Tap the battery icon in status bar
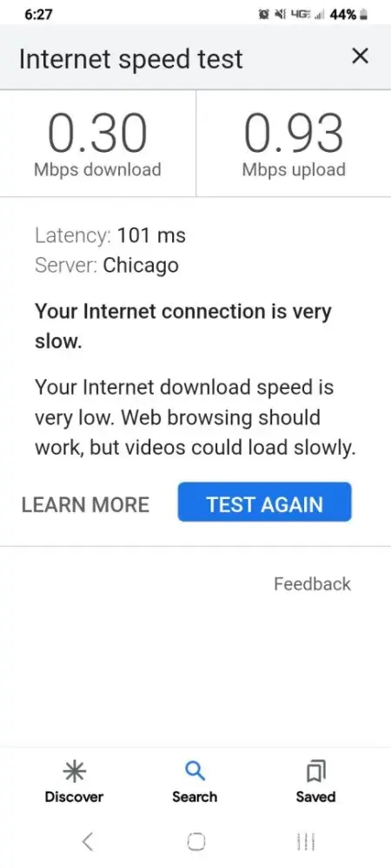This screenshot has height=868, width=391. tap(364, 15)
